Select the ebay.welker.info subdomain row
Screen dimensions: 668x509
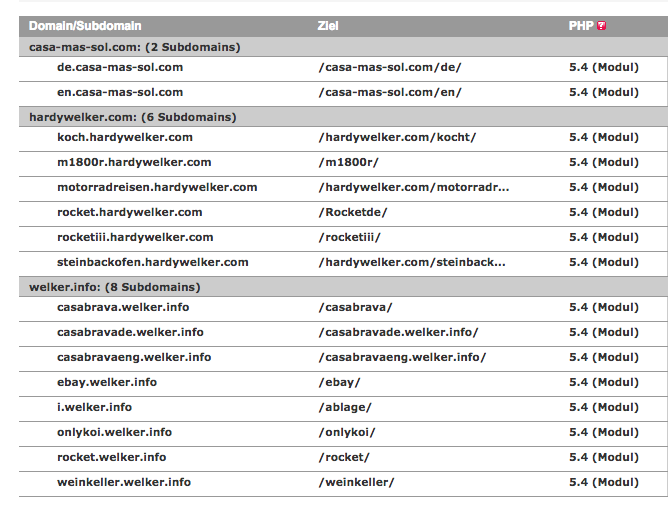[x=343, y=382]
